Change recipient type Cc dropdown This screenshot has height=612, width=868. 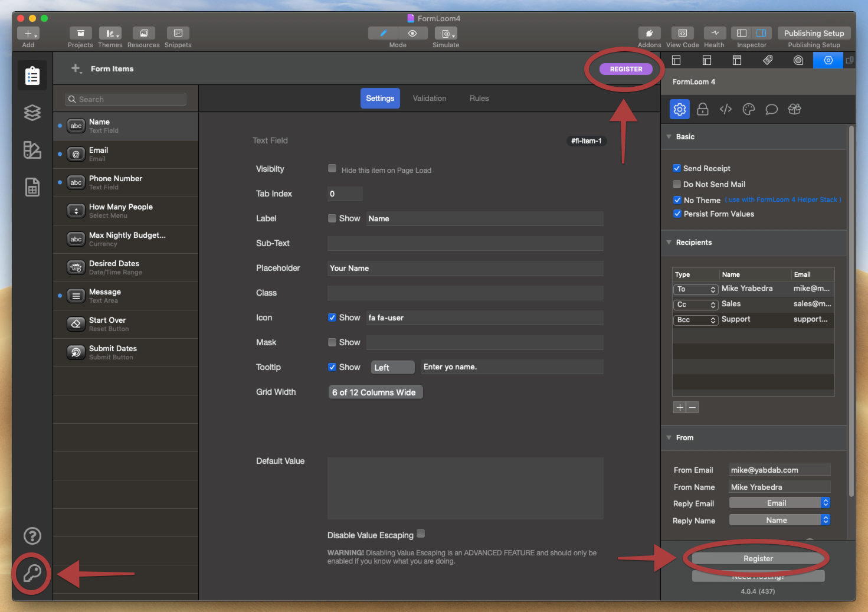696,305
